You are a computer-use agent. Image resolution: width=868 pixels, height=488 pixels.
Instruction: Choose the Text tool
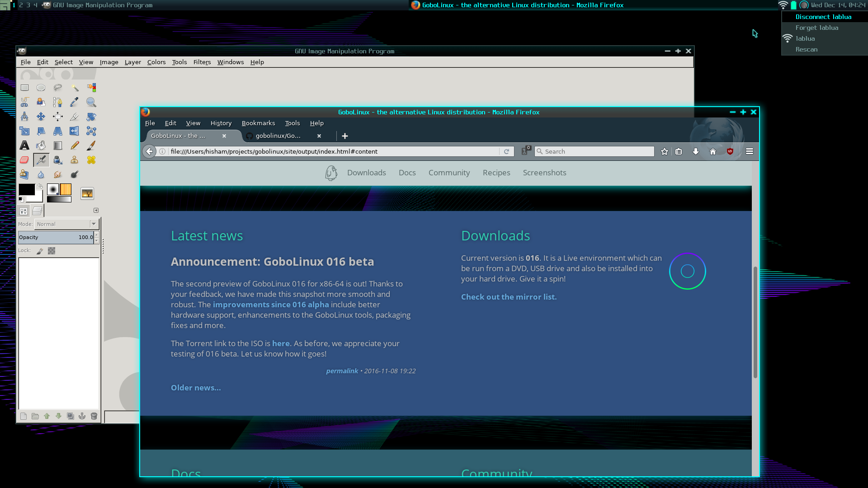point(24,145)
